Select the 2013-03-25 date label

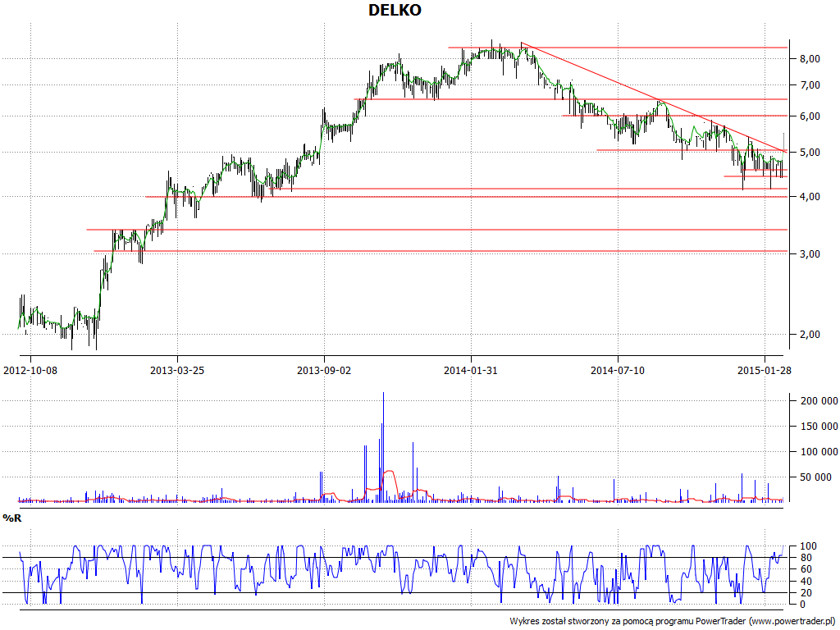tap(177, 370)
